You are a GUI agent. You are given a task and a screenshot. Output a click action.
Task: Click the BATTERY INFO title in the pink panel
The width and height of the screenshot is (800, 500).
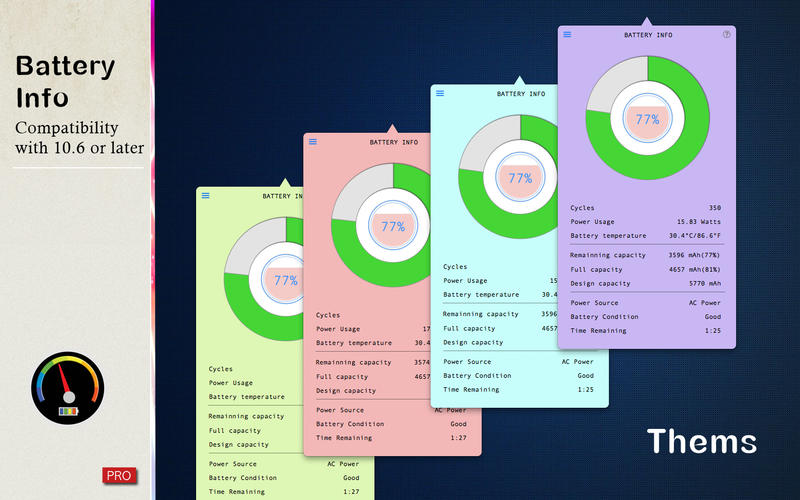click(394, 142)
